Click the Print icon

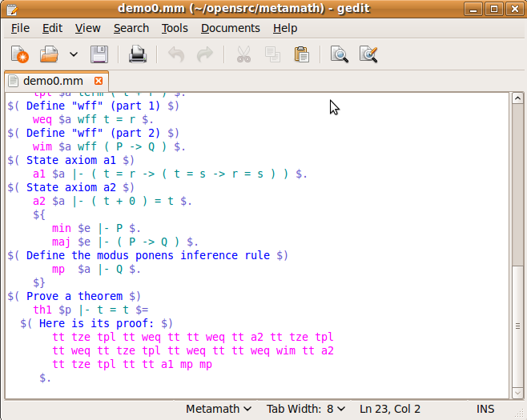point(138,54)
